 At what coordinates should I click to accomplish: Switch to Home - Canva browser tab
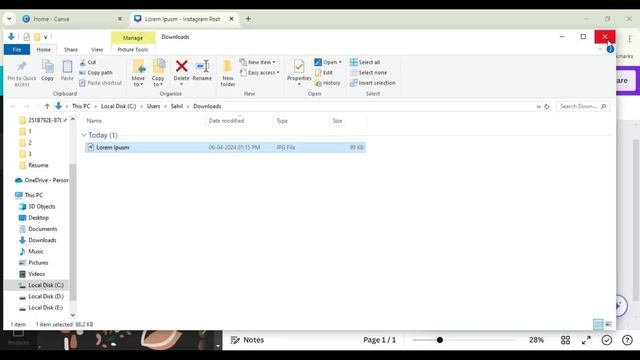pos(72,19)
